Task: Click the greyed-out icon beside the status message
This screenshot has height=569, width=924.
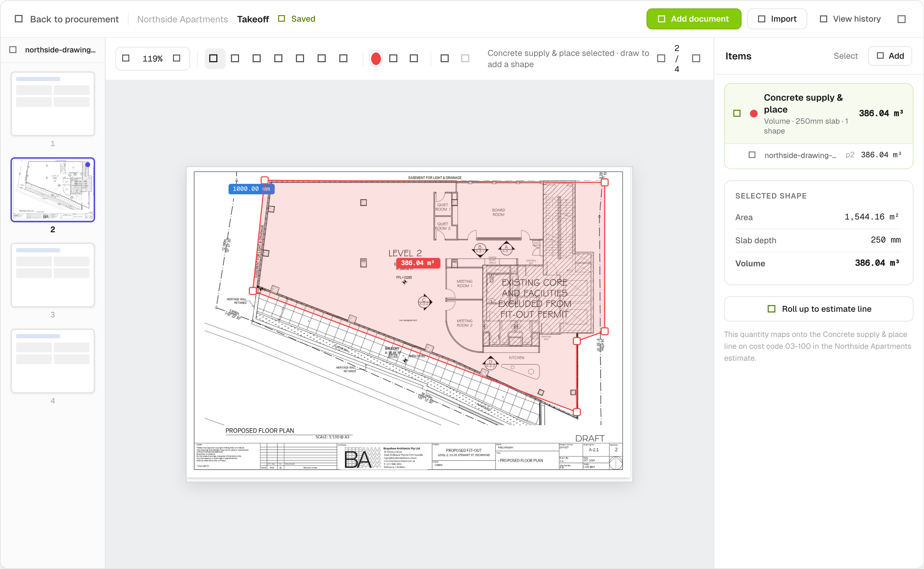Action: (x=465, y=58)
